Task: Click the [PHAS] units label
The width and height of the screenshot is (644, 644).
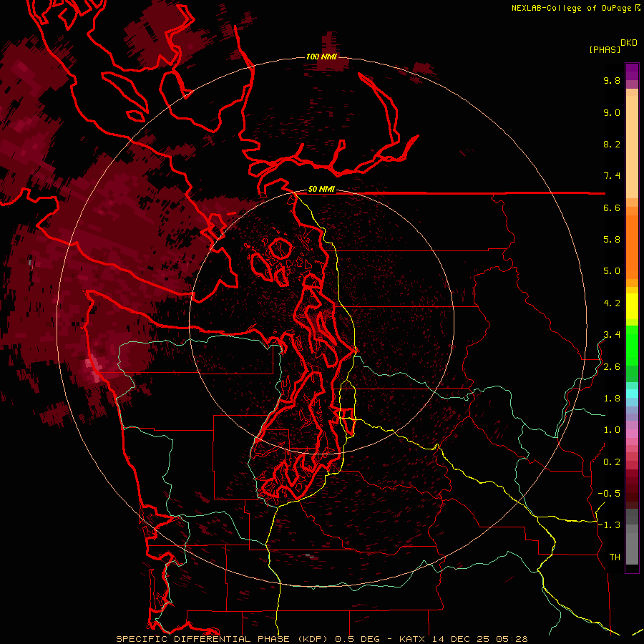Action: pyautogui.click(x=605, y=49)
